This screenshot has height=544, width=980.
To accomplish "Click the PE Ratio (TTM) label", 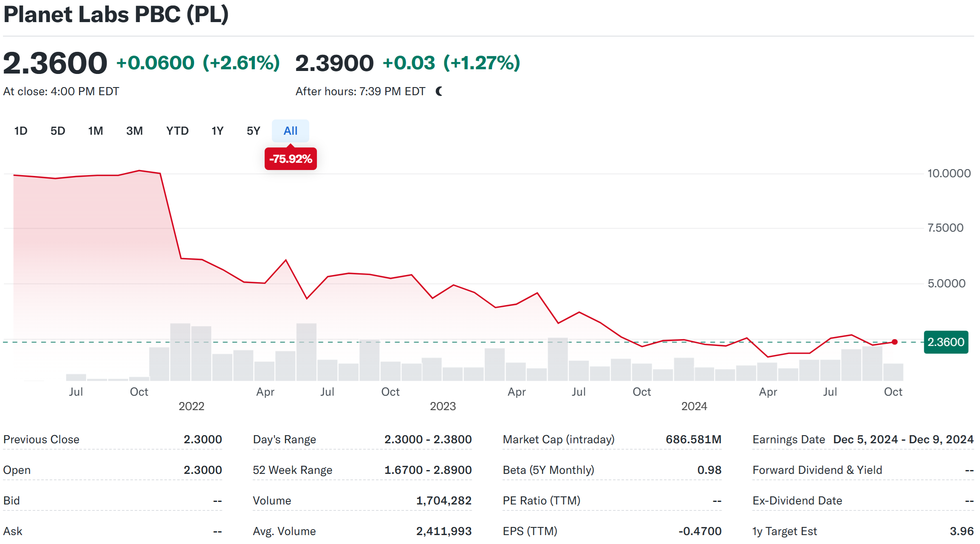I will point(542,501).
